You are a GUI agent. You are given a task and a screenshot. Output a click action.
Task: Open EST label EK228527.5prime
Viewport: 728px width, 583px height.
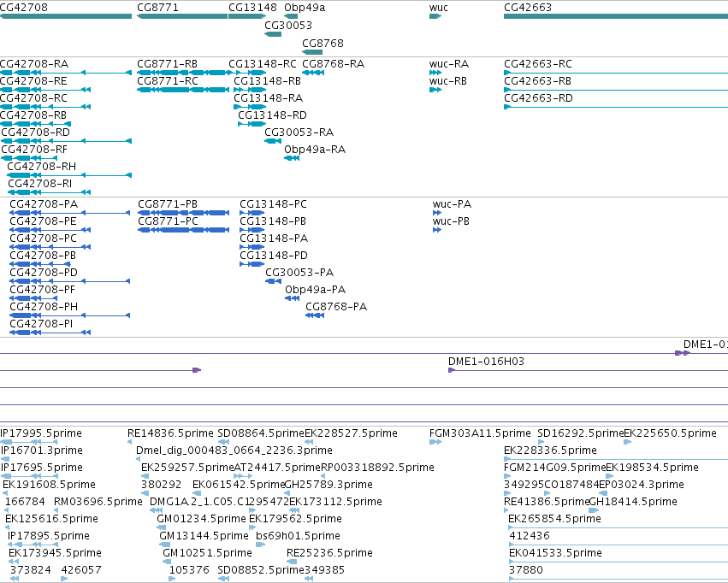click(351, 433)
